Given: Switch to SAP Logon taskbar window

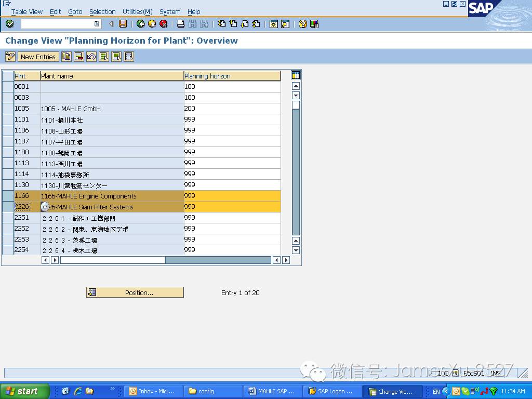Looking at the screenshot, I should [332, 391].
